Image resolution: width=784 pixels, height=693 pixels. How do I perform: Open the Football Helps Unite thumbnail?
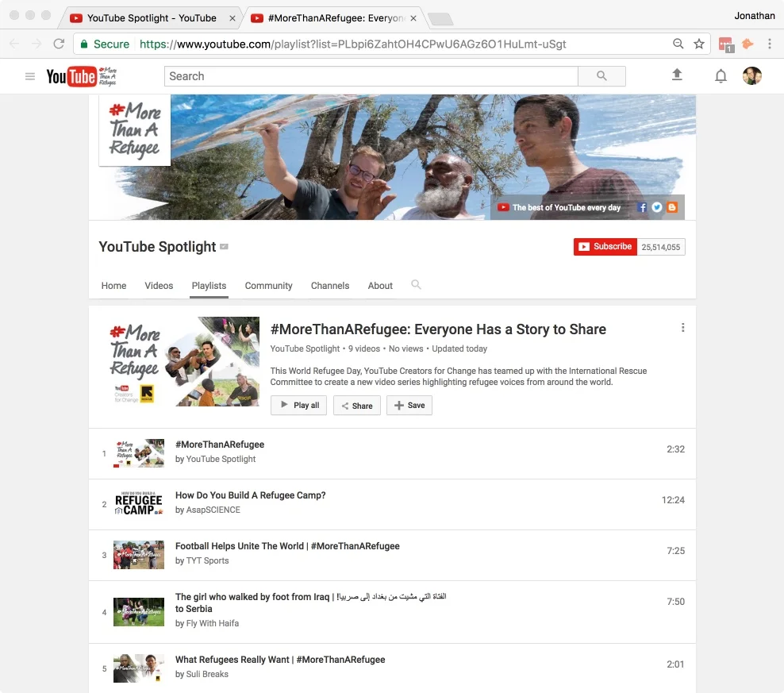(x=139, y=555)
